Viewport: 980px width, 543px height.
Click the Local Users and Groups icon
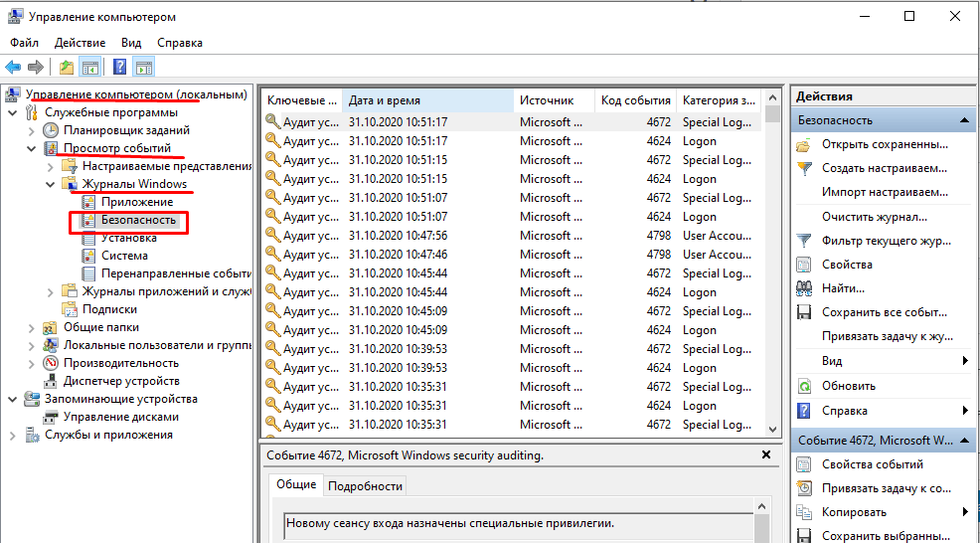(x=51, y=345)
